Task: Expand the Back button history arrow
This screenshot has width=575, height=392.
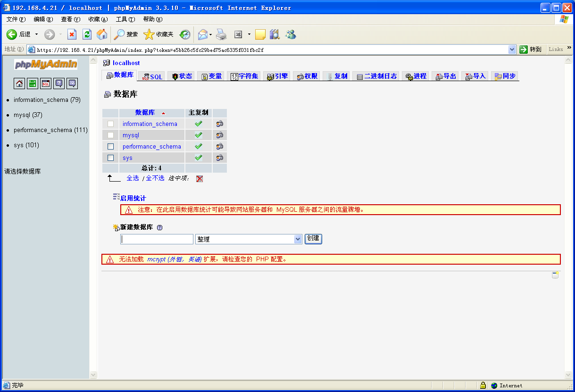Action: point(36,34)
